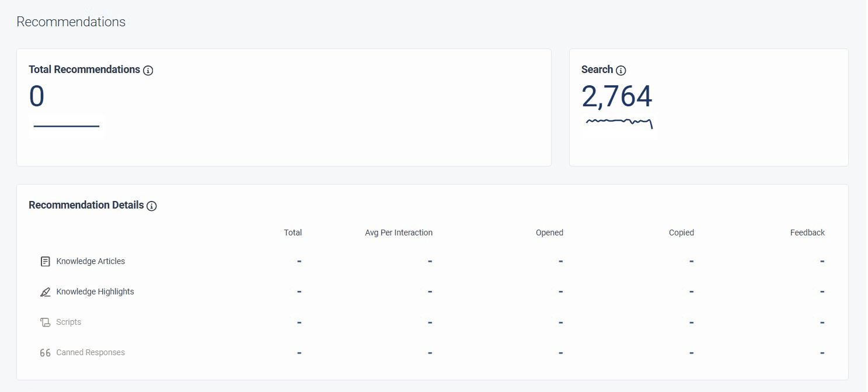The height and width of the screenshot is (392, 868).
Task: Click the Canned Responses quotation icon
Action: 46,352
